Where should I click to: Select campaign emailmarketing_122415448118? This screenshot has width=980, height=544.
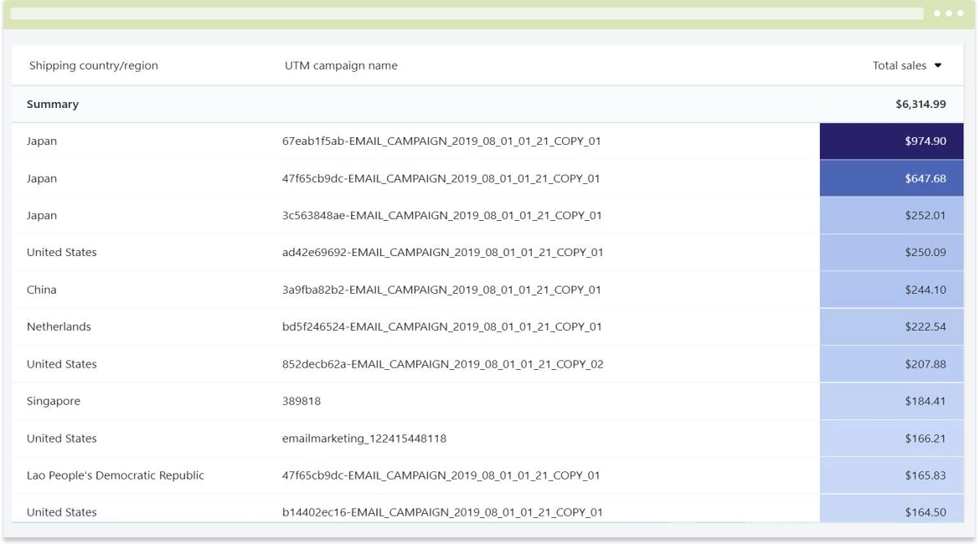[364, 439]
